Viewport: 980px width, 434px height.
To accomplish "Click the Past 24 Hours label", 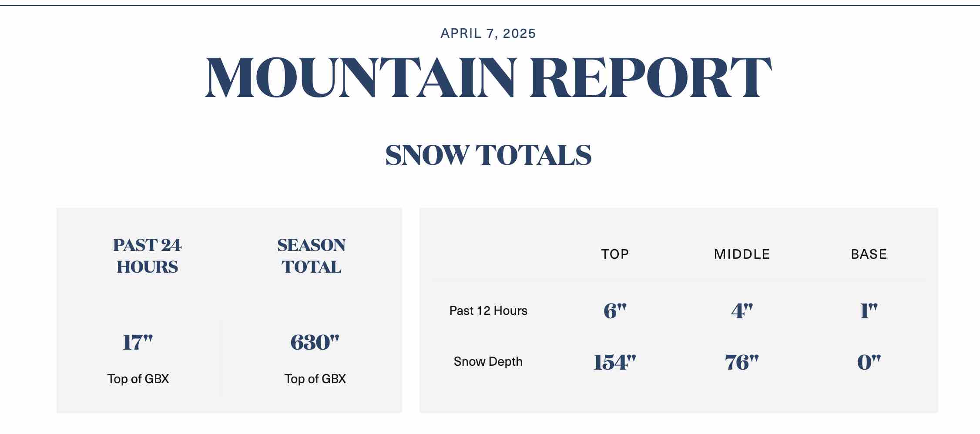I will [147, 256].
